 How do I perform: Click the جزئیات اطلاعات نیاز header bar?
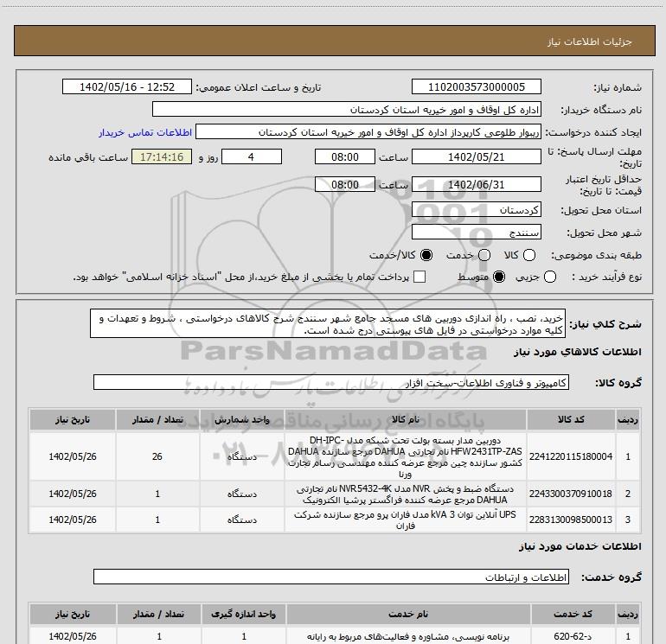tap(334, 41)
